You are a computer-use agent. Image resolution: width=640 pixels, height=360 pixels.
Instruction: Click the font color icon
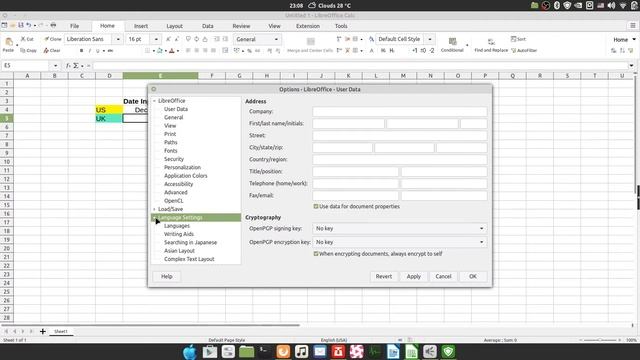(x=172, y=51)
